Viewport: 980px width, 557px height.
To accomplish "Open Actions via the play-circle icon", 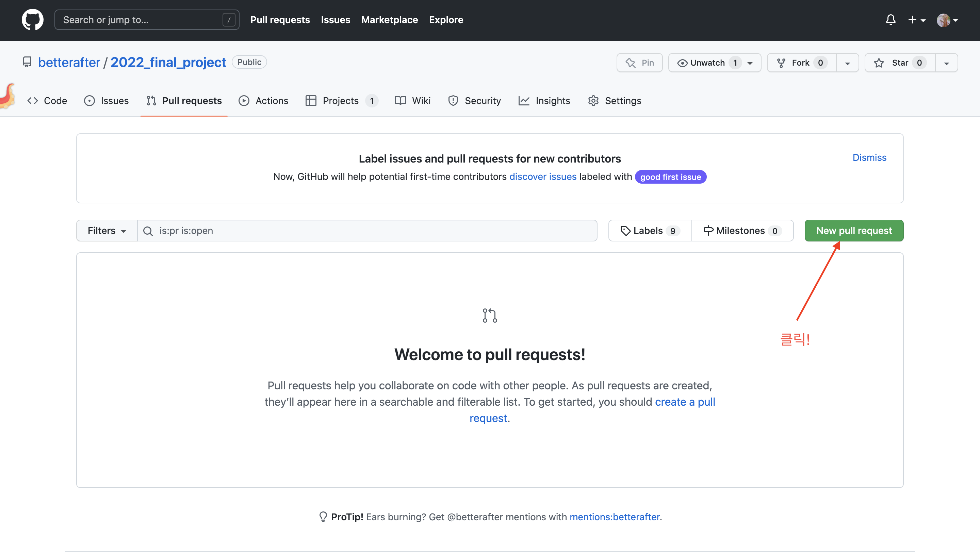I will [244, 101].
